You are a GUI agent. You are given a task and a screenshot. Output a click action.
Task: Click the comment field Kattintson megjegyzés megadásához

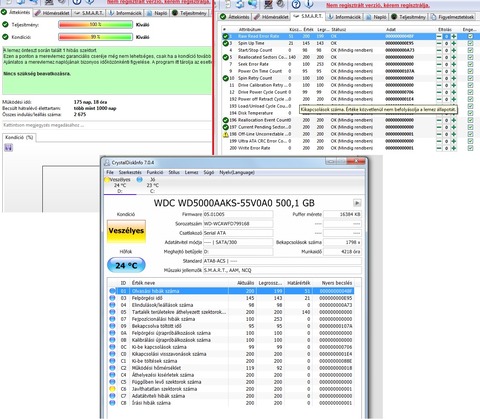point(107,125)
